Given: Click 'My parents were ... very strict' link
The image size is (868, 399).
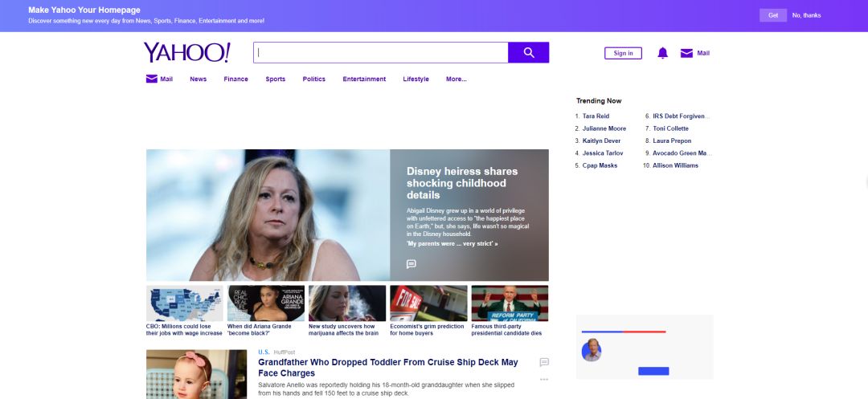Looking at the screenshot, I should tap(452, 244).
